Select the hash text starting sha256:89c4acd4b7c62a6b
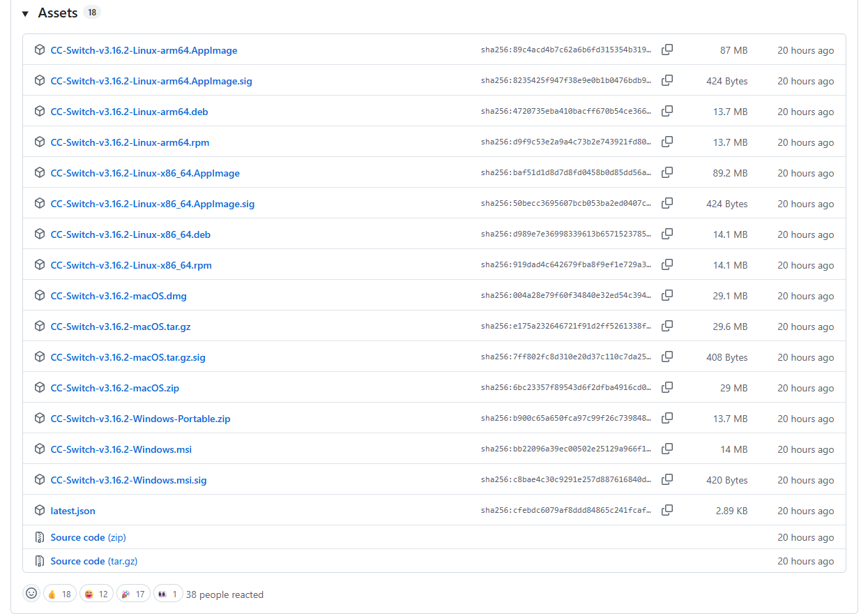 (567, 50)
